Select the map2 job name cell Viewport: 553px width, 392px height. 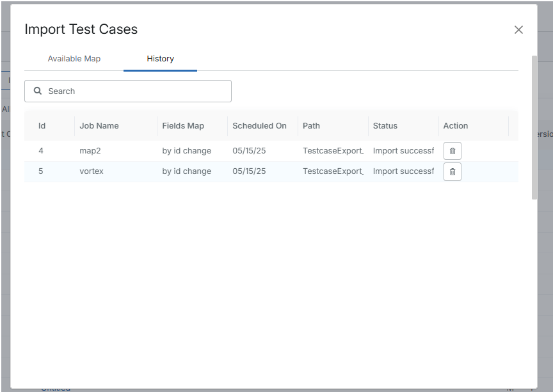(90, 151)
